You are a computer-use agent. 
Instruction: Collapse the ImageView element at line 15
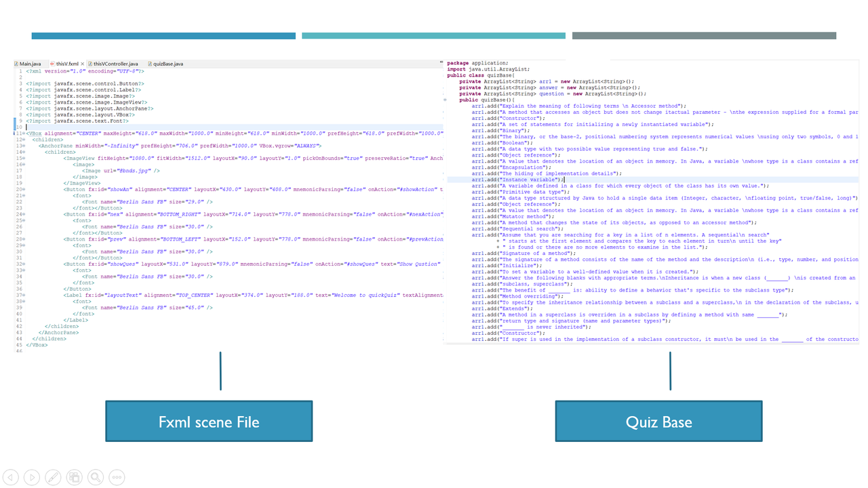[24, 158]
